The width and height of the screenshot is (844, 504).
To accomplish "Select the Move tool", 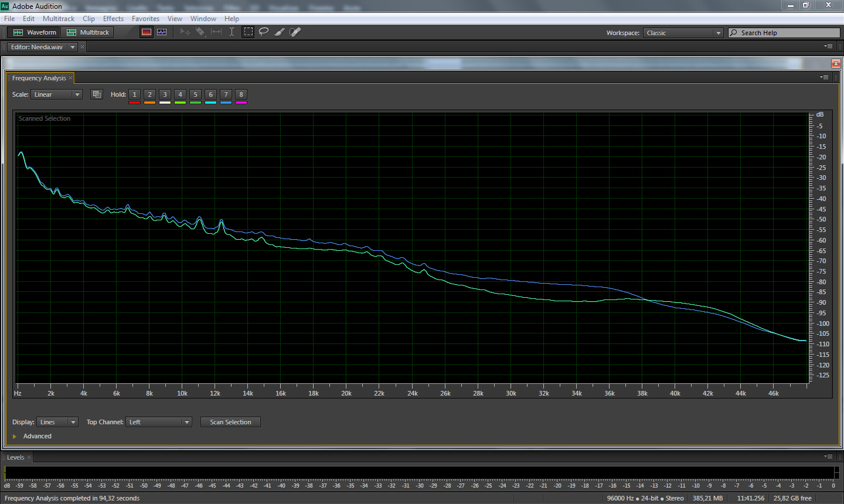I will [185, 32].
